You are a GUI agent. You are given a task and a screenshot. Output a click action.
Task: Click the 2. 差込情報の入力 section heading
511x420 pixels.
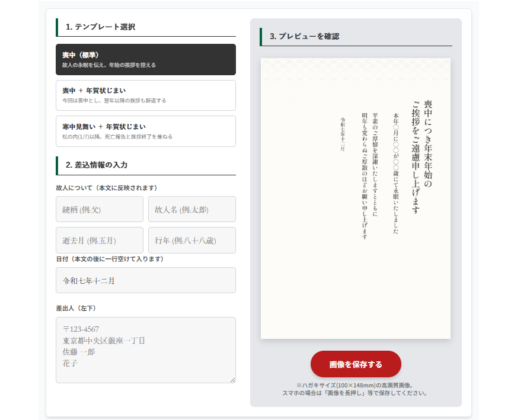(97, 165)
